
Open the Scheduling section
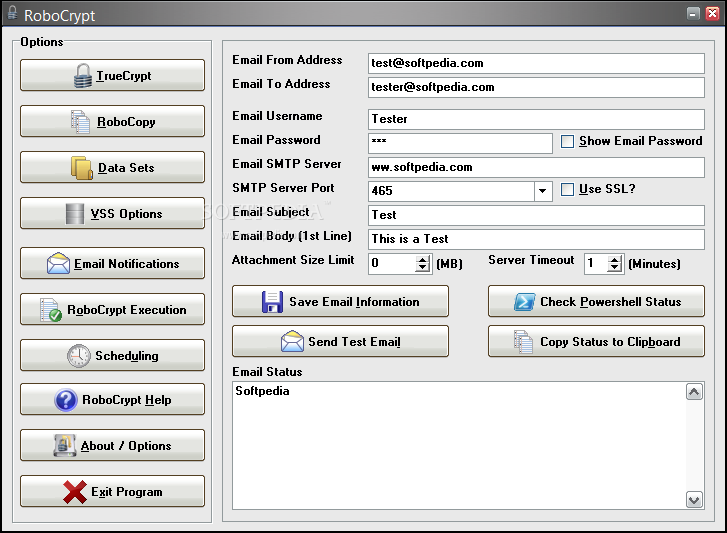[x=112, y=355]
